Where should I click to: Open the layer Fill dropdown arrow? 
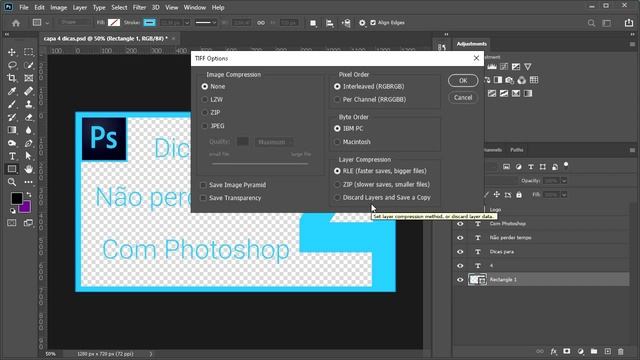[x=564, y=195]
